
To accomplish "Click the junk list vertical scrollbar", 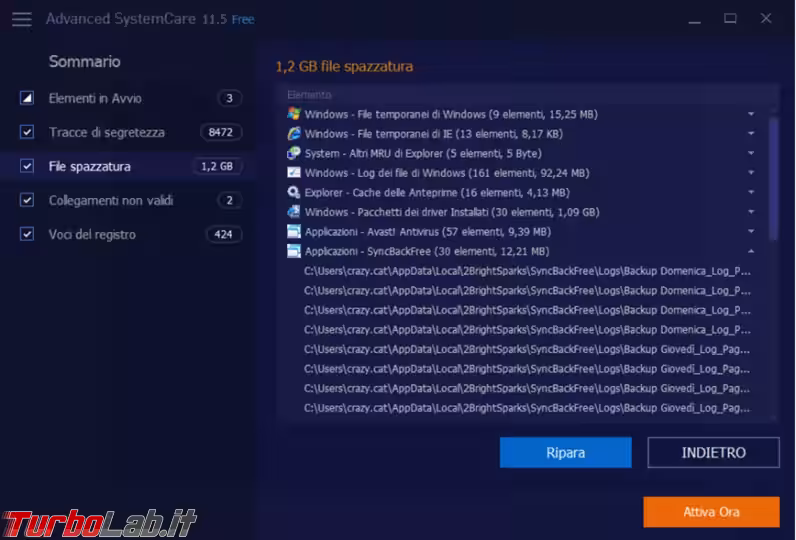I will (773, 178).
